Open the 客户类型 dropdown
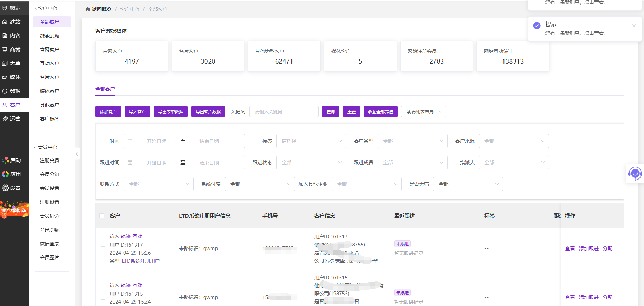 click(412, 141)
